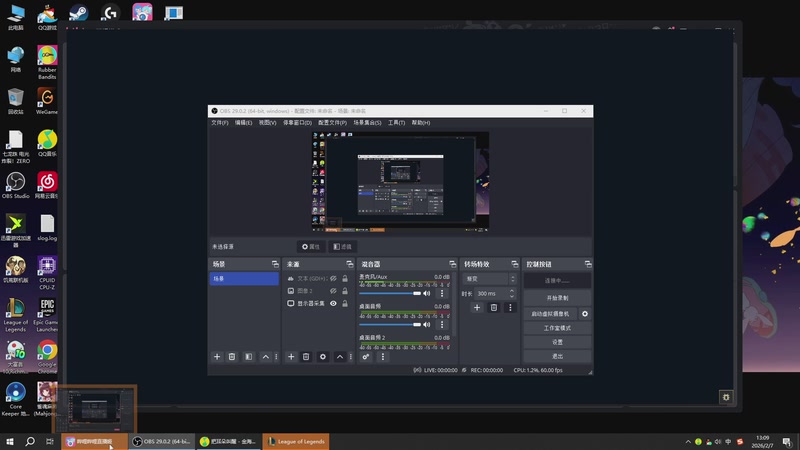Open source 滤镜 filters button above docks
This screenshot has width=800, height=450.
pyautogui.click(x=342, y=246)
